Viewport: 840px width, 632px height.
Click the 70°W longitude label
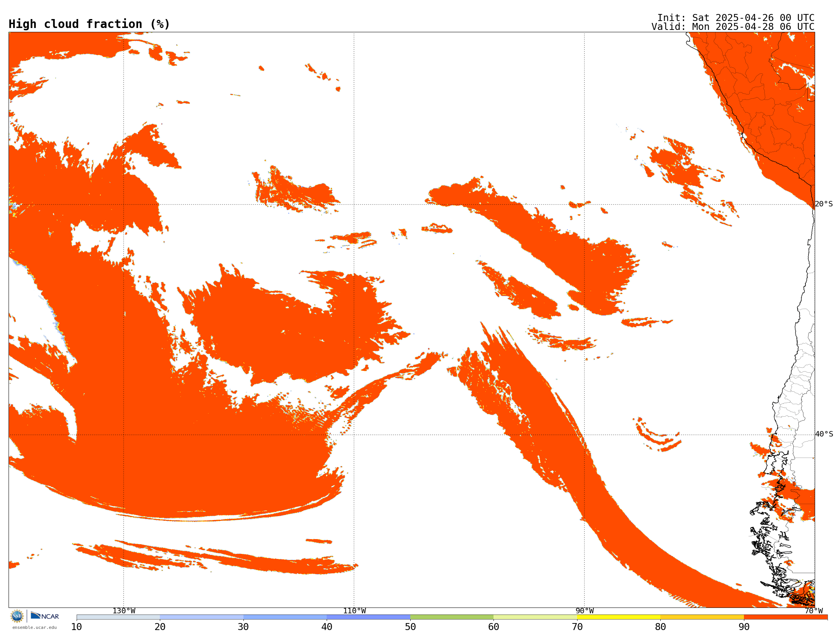pyautogui.click(x=814, y=611)
